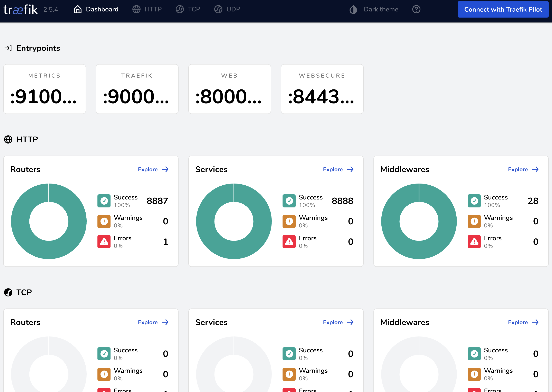Open the Dashboard menu item
552x392 pixels.
pos(102,9)
